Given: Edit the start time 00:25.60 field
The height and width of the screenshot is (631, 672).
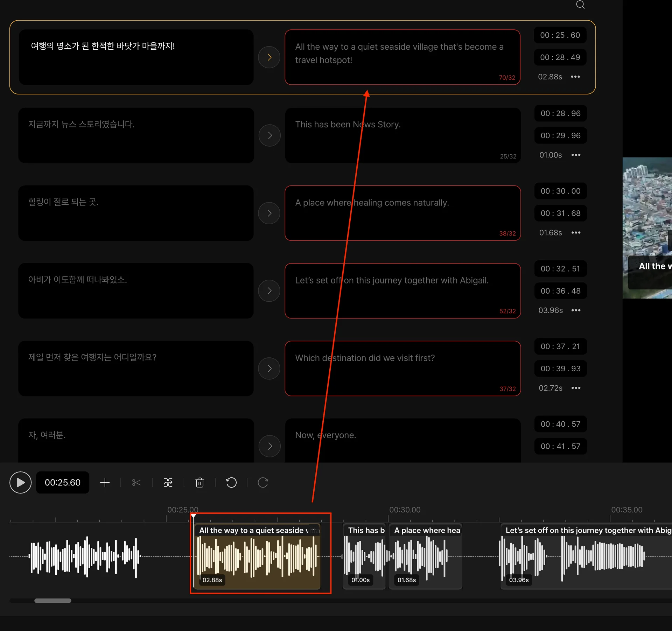Looking at the screenshot, I should coord(560,35).
